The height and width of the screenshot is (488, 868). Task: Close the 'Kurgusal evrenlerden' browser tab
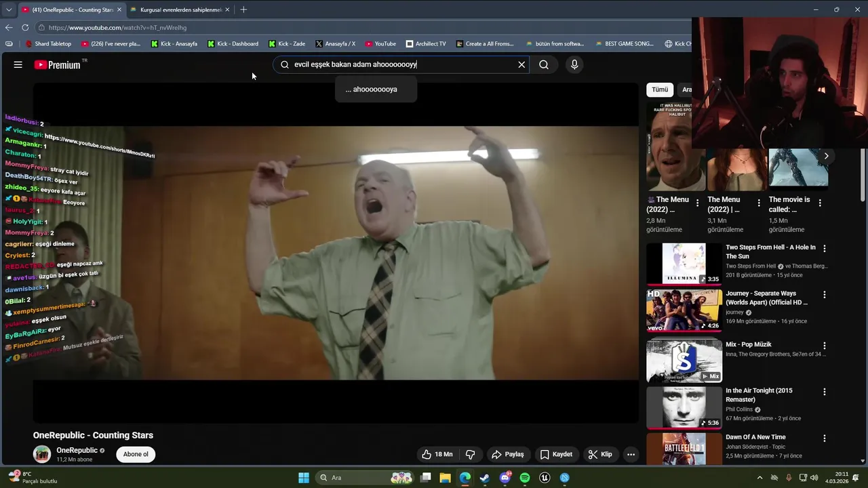pyautogui.click(x=227, y=9)
